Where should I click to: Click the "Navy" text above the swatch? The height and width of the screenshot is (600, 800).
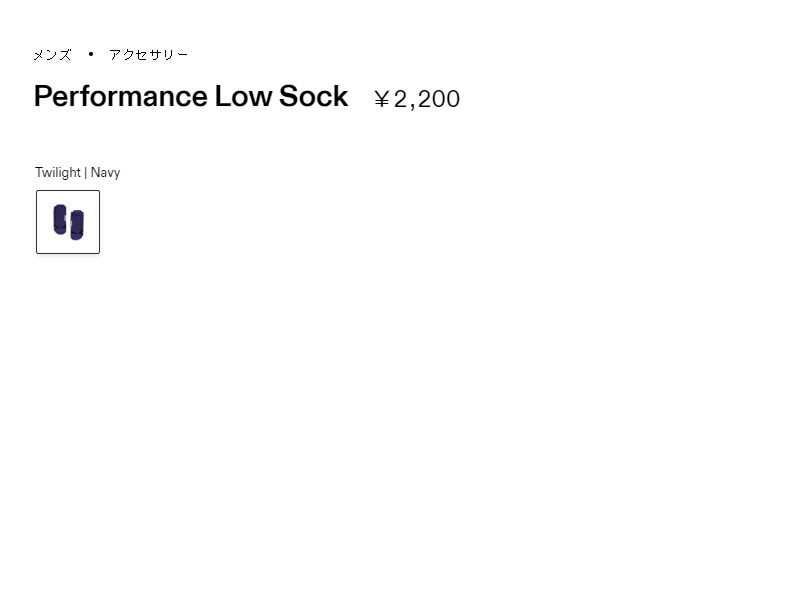pos(105,172)
